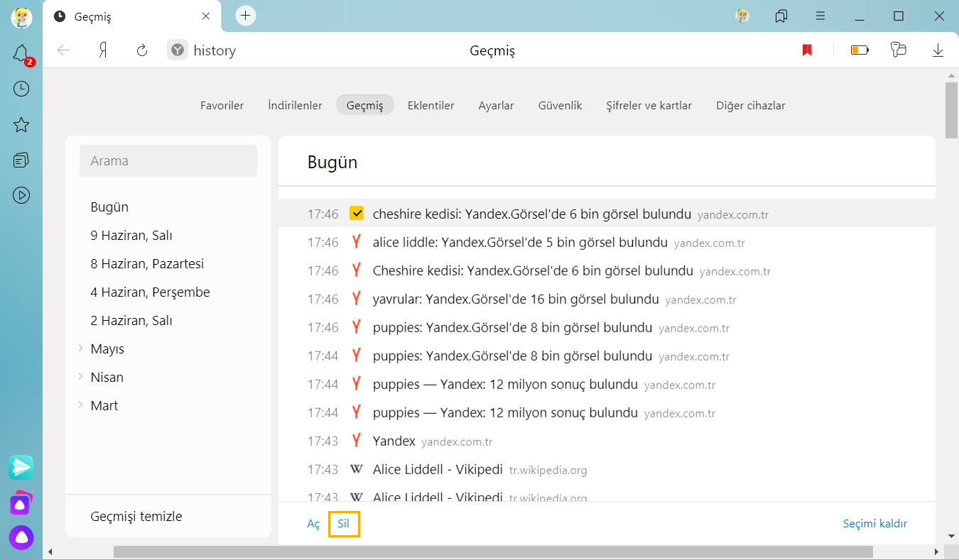Open yavrular Yandex.Görsel 16 bin entry
Image resolution: width=959 pixels, height=560 pixels.
coord(516,299)
